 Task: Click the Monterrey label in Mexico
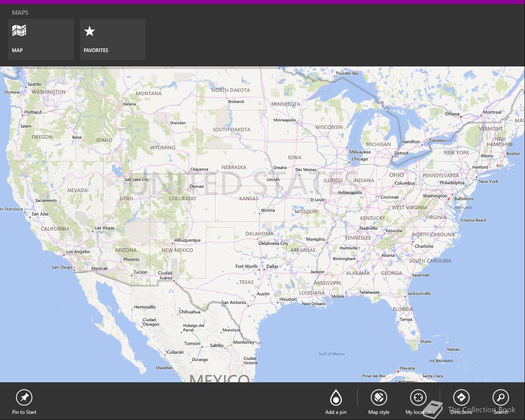[x=244, y=342]
